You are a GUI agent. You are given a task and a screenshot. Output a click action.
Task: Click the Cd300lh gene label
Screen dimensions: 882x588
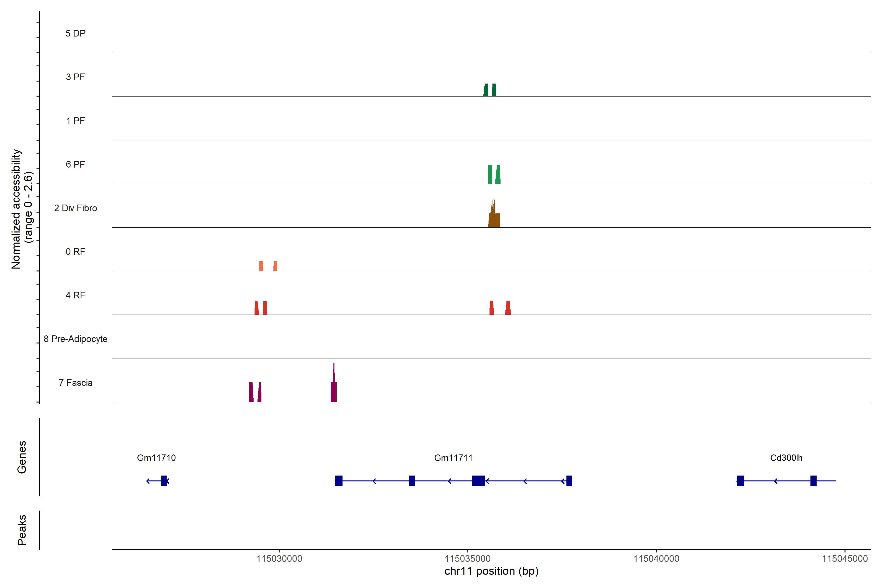click(x=786, y=457)
